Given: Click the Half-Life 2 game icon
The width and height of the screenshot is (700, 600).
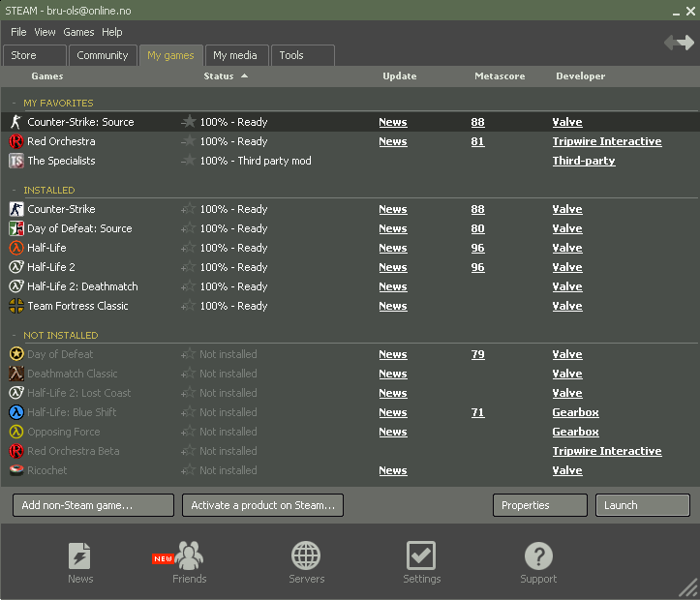Looking at the screenshot, I should point(16,267).
